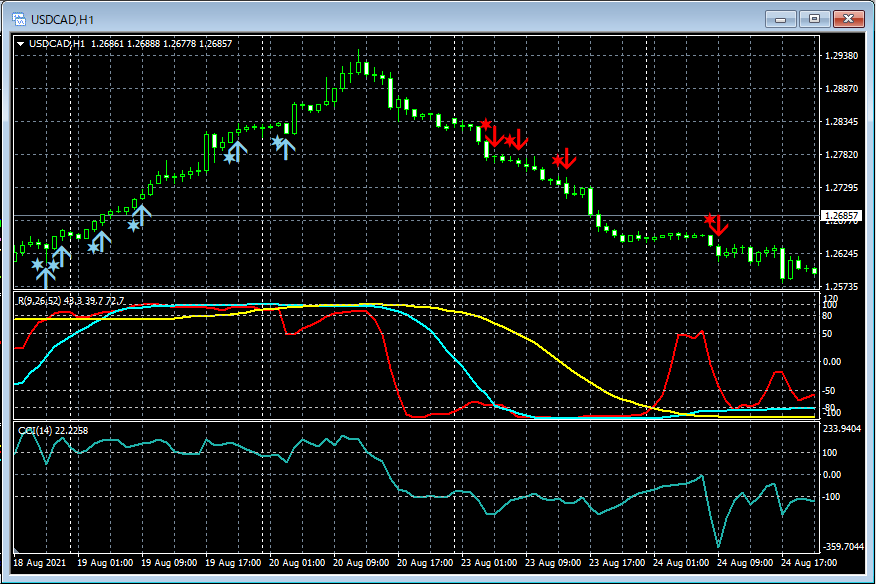Expand the triangle beside the USDCAD,H1 chart label
Screen dimensions: 877x584
pos(21,44)
